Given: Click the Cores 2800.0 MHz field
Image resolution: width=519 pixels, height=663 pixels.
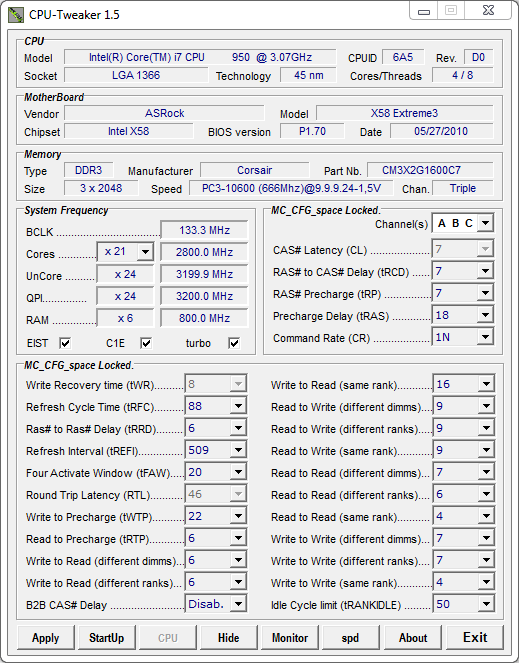Looking at the screenshot, I should [x=204, y=252].
